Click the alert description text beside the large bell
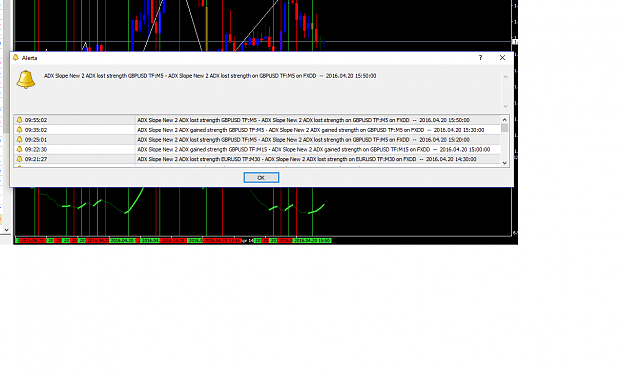 210,76
